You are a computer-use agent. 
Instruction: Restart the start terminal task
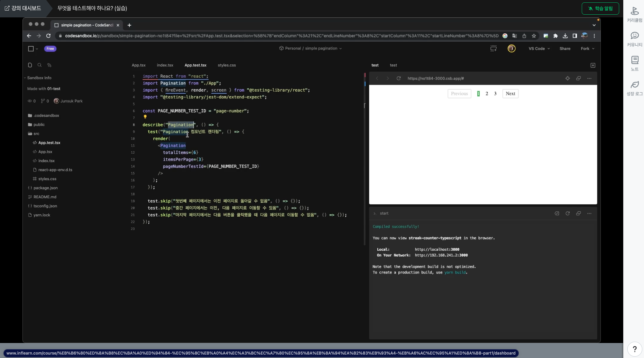[x=567, y=213]
